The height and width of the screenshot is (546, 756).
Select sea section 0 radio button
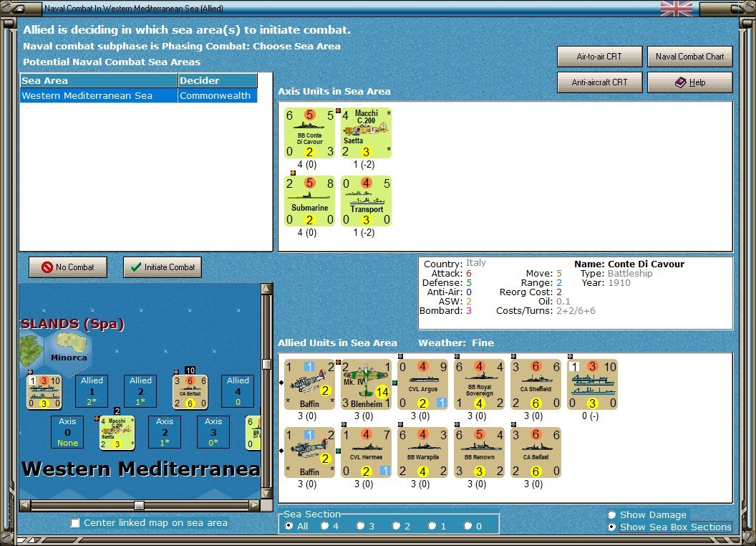(x=467, y=526)
